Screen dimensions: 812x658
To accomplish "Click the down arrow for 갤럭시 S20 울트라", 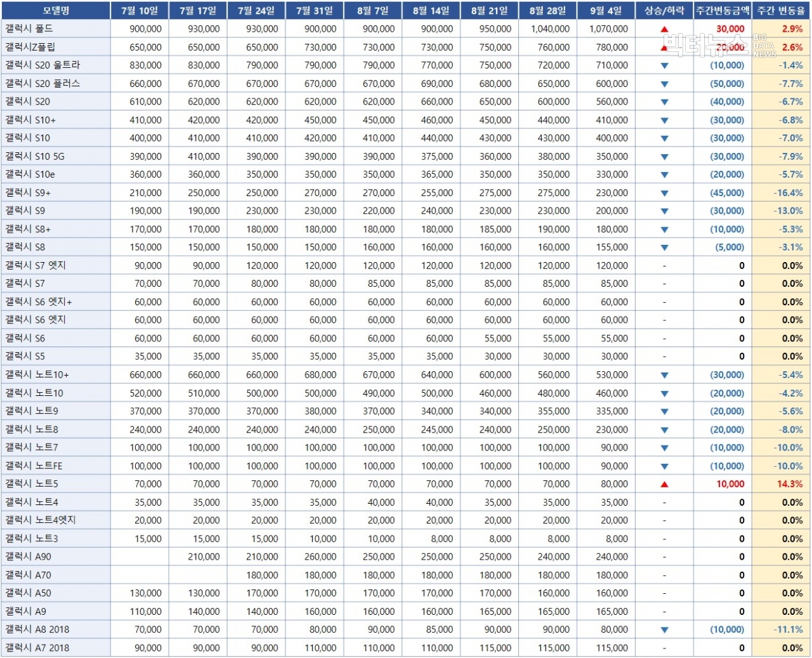I will click(x=664, y=65).
